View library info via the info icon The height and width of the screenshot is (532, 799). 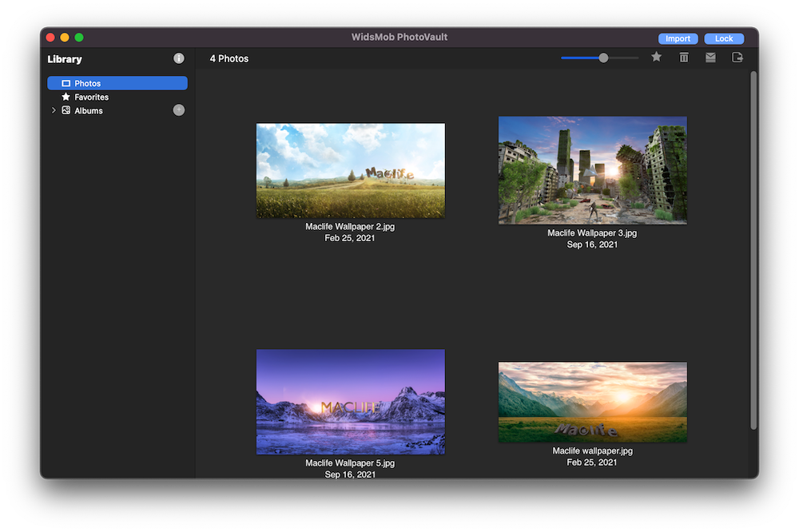pyautogui.click(x=179, y=58)
